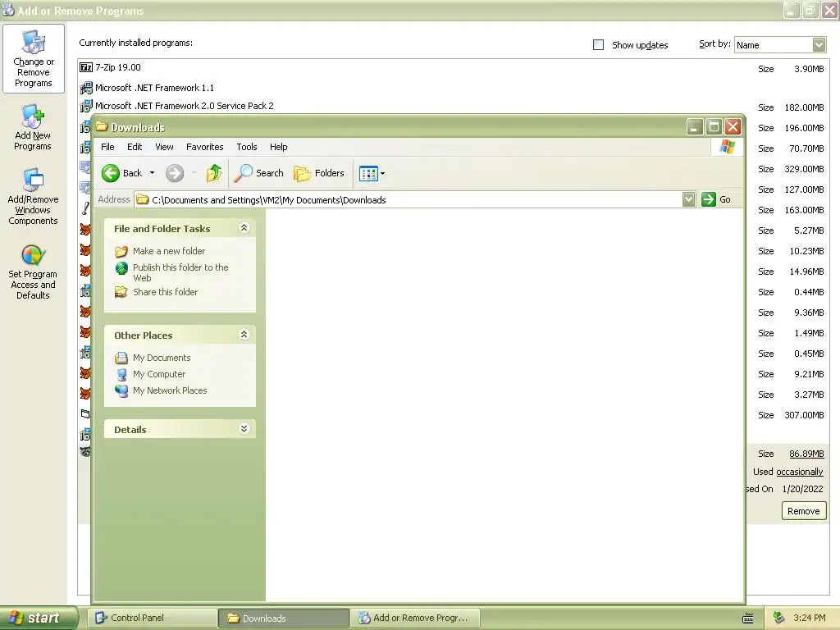Switch to Control Panel taskbar button
The width and height of the screenshot is (840, 630).
point(153,618)
